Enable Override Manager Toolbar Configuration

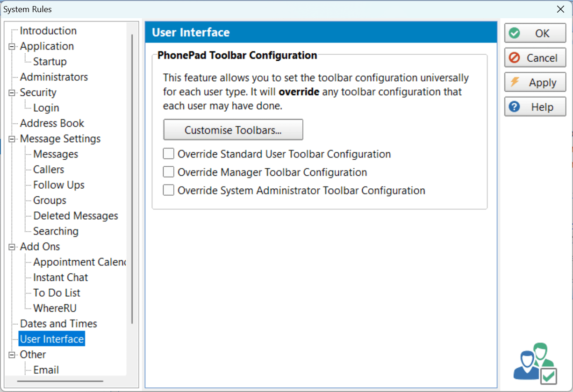168,172
